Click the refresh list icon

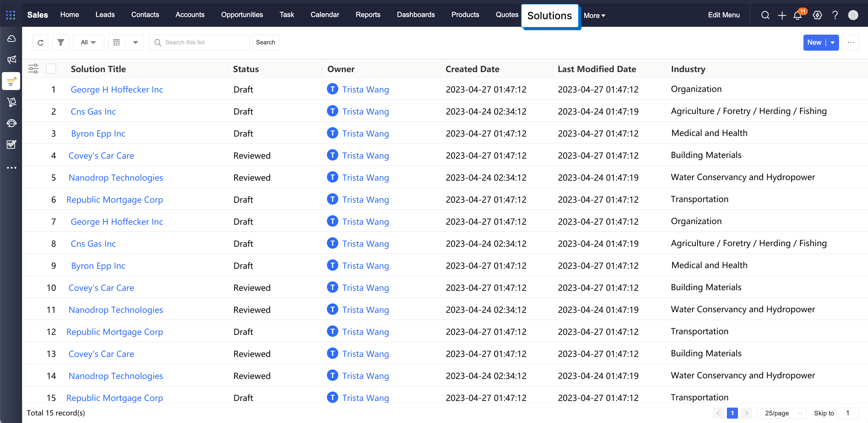pos(40,42)
